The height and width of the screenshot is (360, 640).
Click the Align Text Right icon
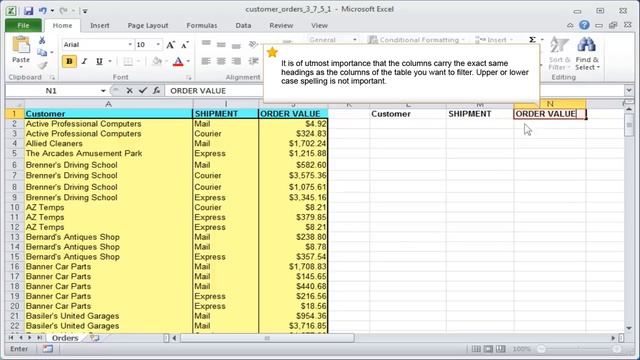pos(236,61)
